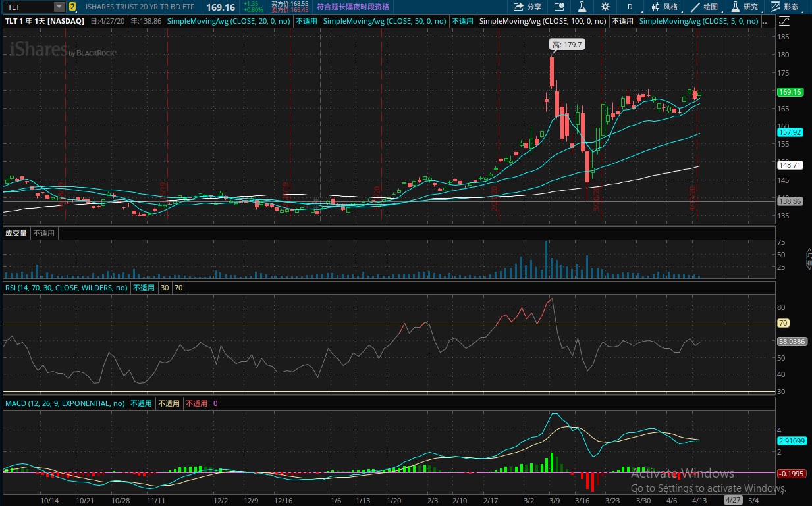The height and width of the screenshot is (506, 812).
Task: Click the yellow number 2 link icon
Action: click(72, 7)
